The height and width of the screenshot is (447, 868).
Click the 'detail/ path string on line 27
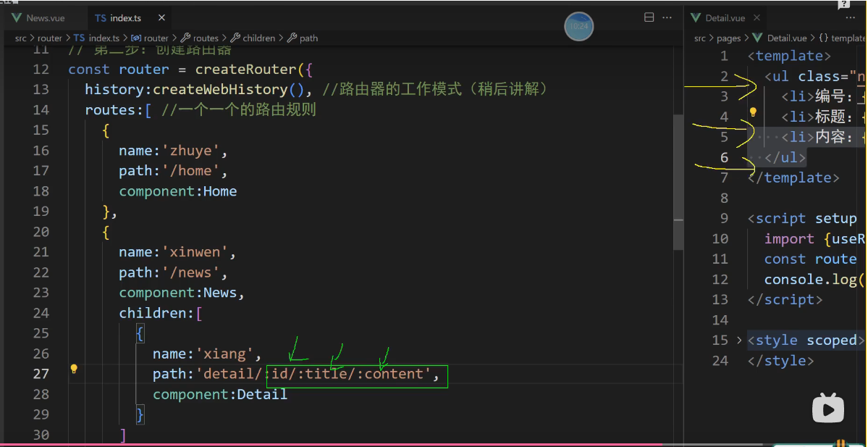point(229,374)
